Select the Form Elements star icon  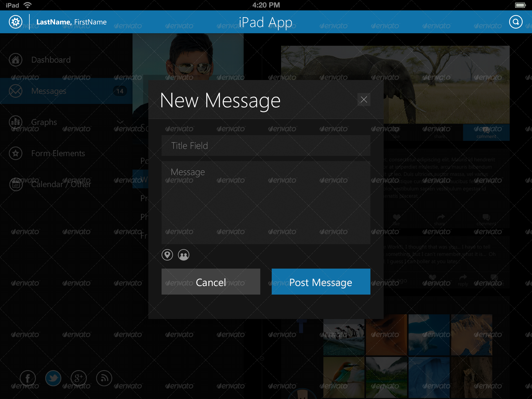[x=15, y=153]
